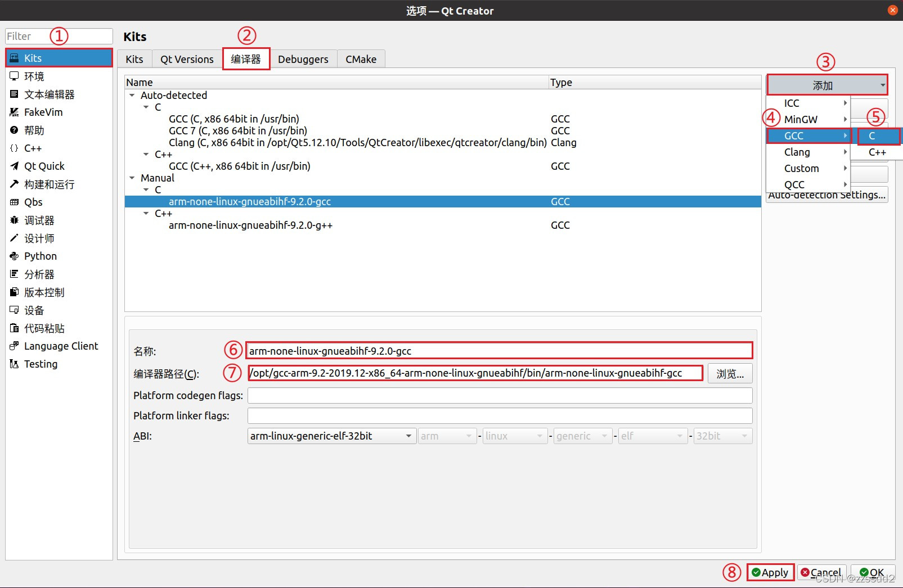903x588 pixels.
Task: Collapse the C++ group under Manual
Action: point(146,213)
